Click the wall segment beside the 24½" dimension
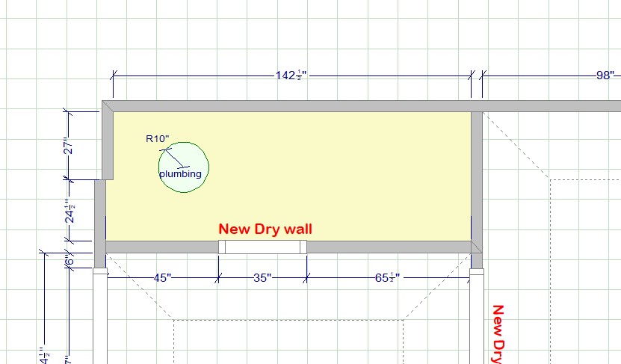The width and height of the screenshot is (621, 364). 100,212
